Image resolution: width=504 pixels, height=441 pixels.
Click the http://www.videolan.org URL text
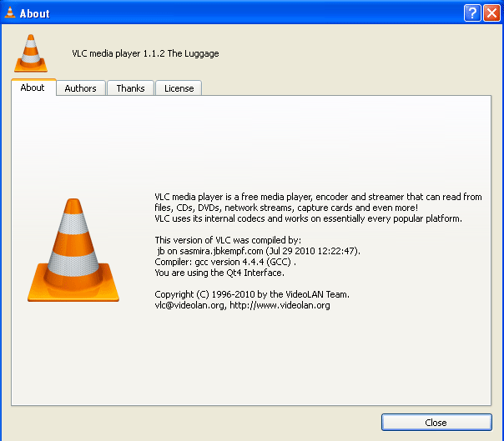click(x=280, y=305)
